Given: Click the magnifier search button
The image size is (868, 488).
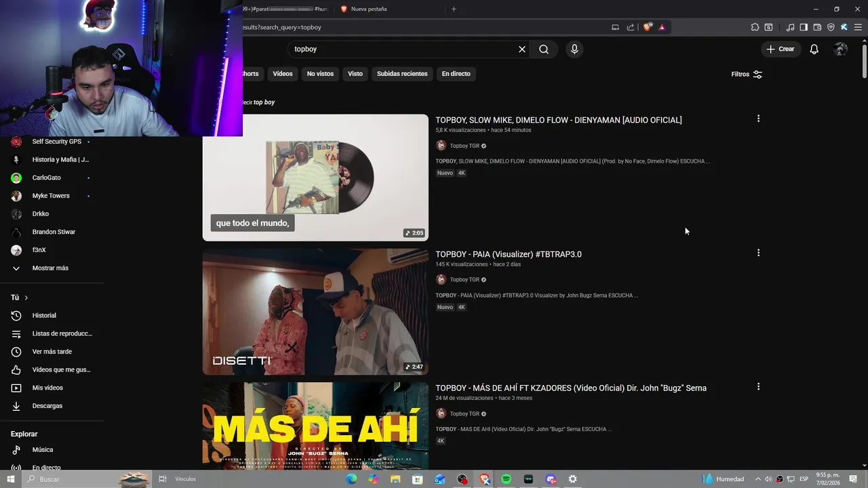Looking at the screenshot, I should (544, 49).
